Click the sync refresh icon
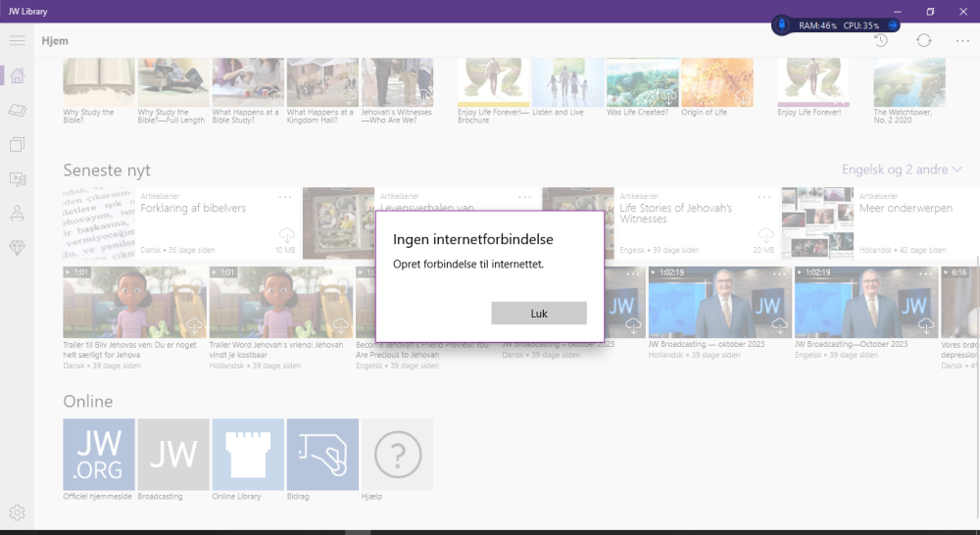Viewport: 980px width, 535px height. tap(923, 40)
